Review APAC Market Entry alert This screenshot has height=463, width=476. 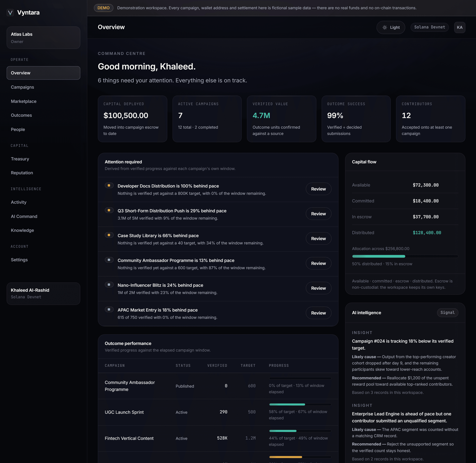pos(318,313)
